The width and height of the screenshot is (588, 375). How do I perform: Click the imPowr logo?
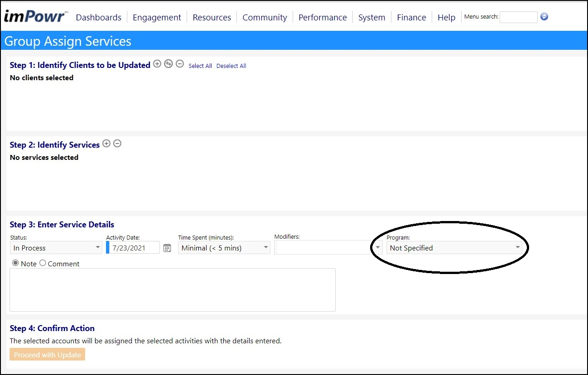[x=35, y=16]
